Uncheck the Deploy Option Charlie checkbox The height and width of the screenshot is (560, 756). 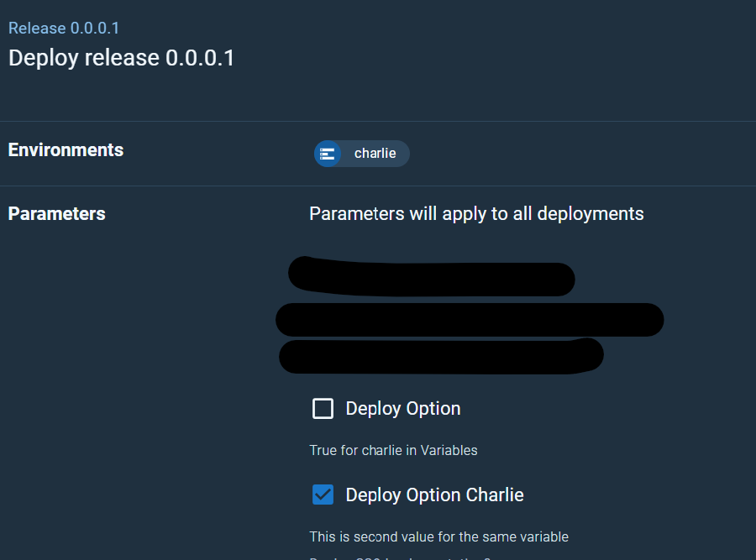pos(323,495)
